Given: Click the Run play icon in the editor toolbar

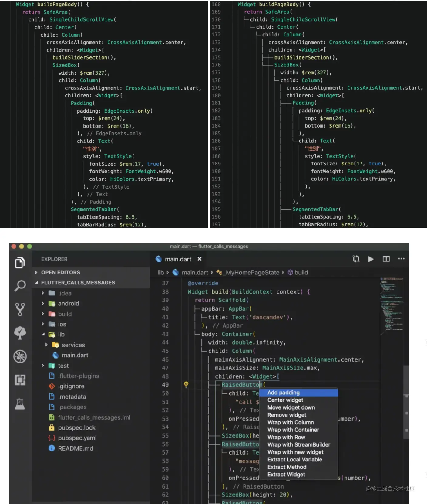Looking at the screenshot, I should (x=371, y=259).
